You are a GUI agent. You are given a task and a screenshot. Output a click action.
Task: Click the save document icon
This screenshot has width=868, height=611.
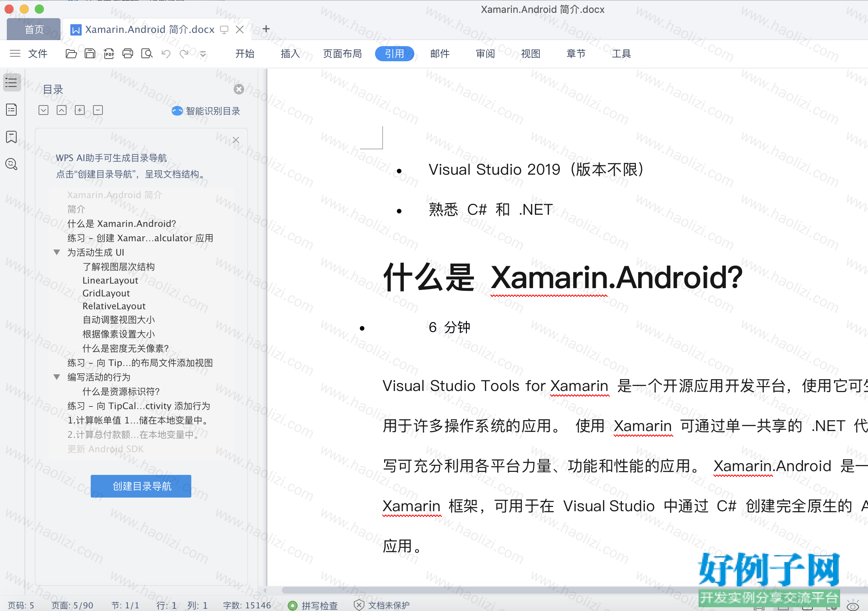click(x=90, y=54)
